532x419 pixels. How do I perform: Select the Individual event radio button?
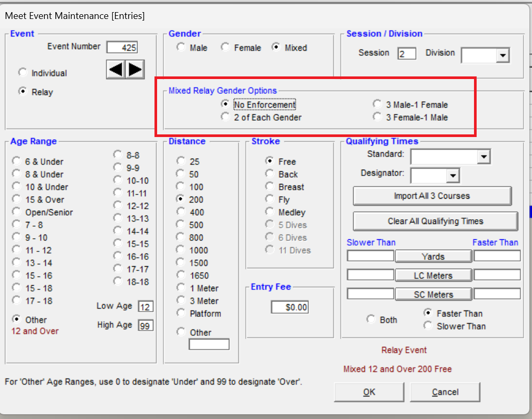point(23,73)
